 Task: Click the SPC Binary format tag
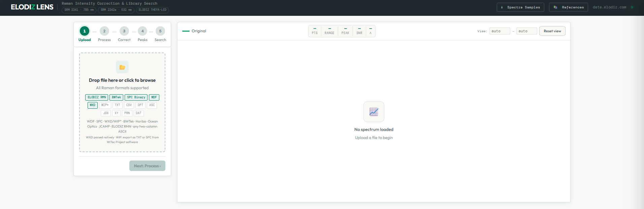[136, 97]
